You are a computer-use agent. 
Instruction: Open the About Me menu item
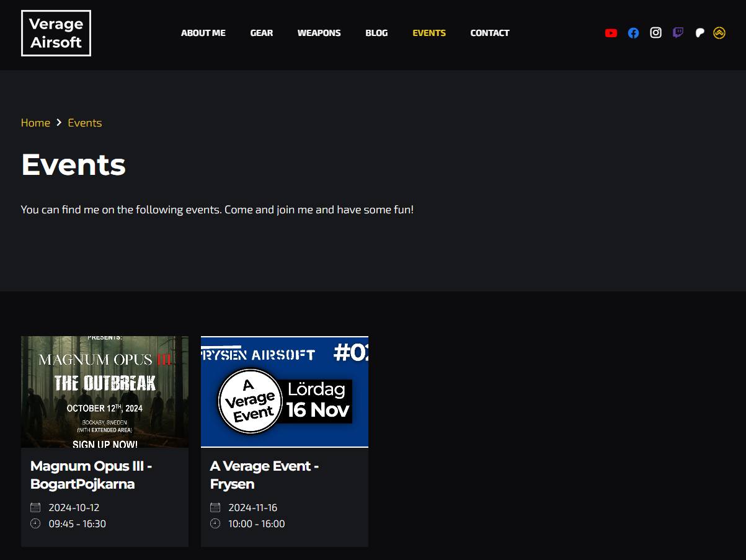(x=203, y=33)
